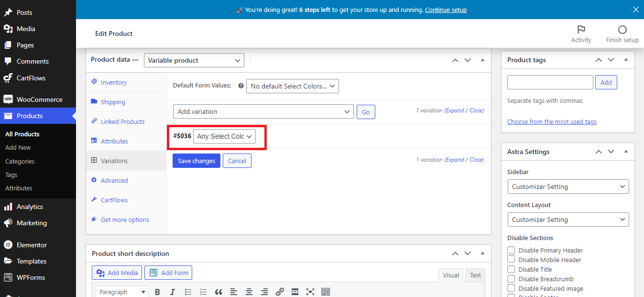Open the Text editor tab

tap(475, 275)
